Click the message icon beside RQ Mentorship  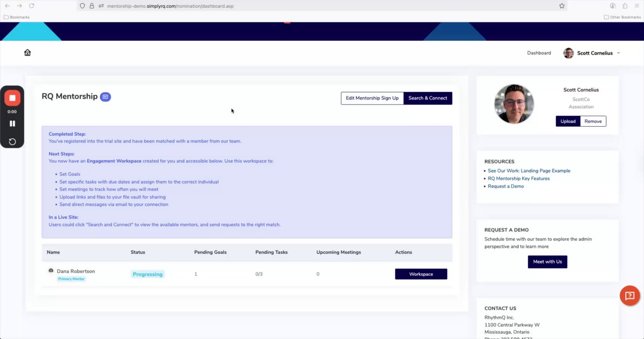(105, 97)
